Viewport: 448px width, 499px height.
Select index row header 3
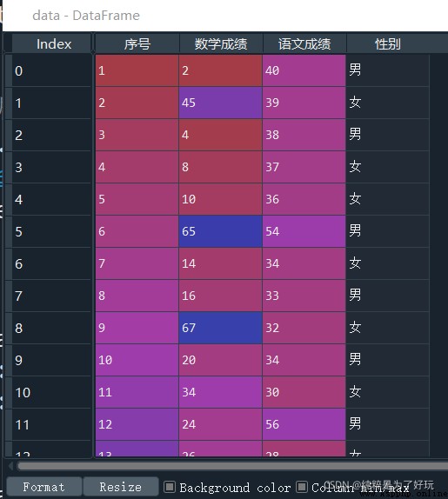click(51, 167)
